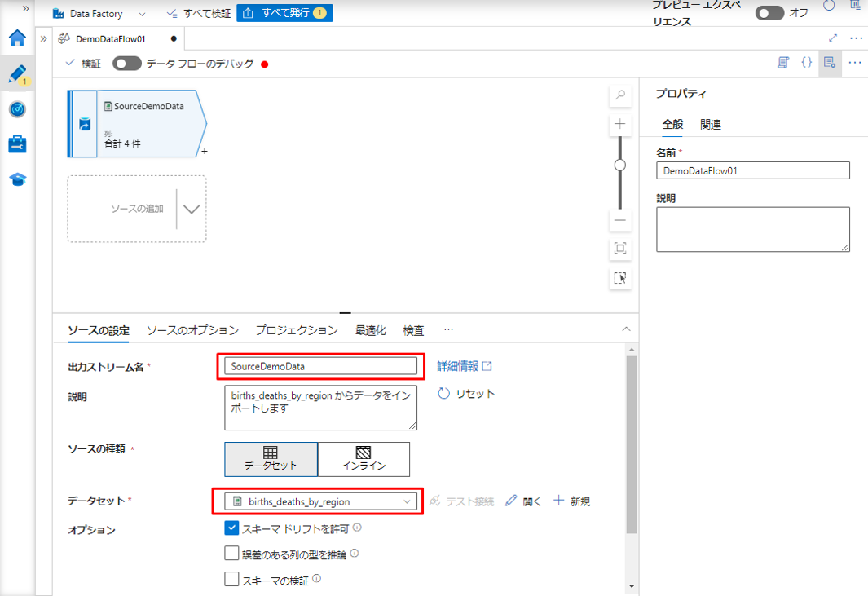The image size is (868, 596).
Task: Open the Home icon in left sidebar
Action: coord(17,38)
